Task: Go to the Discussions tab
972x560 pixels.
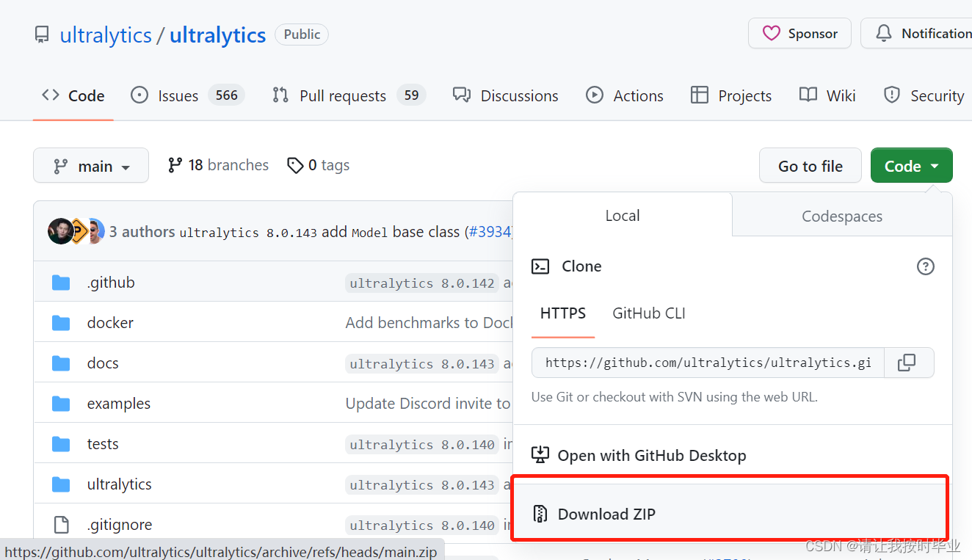Action: click(x=506, y=95)
